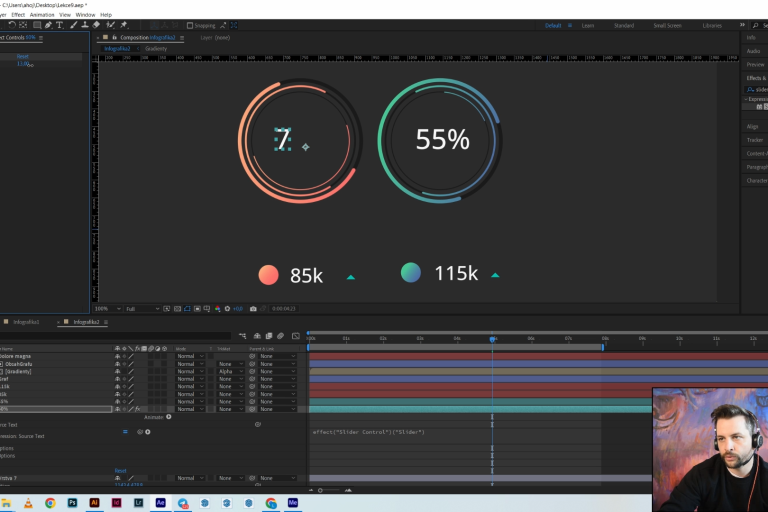The image size is (768, 512).
Task: Click the take snapshot camera icon
Action: pos(253,309)
